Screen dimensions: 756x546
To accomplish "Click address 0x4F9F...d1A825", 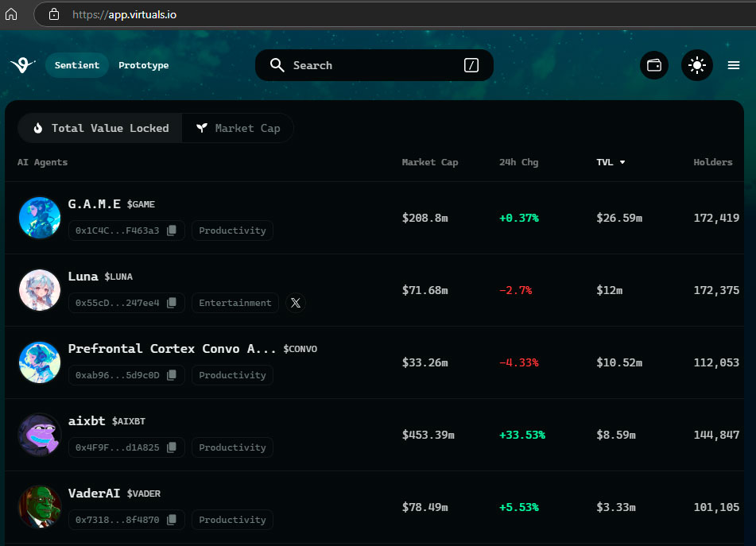I will pyautogui.click(x=117, y=447).
